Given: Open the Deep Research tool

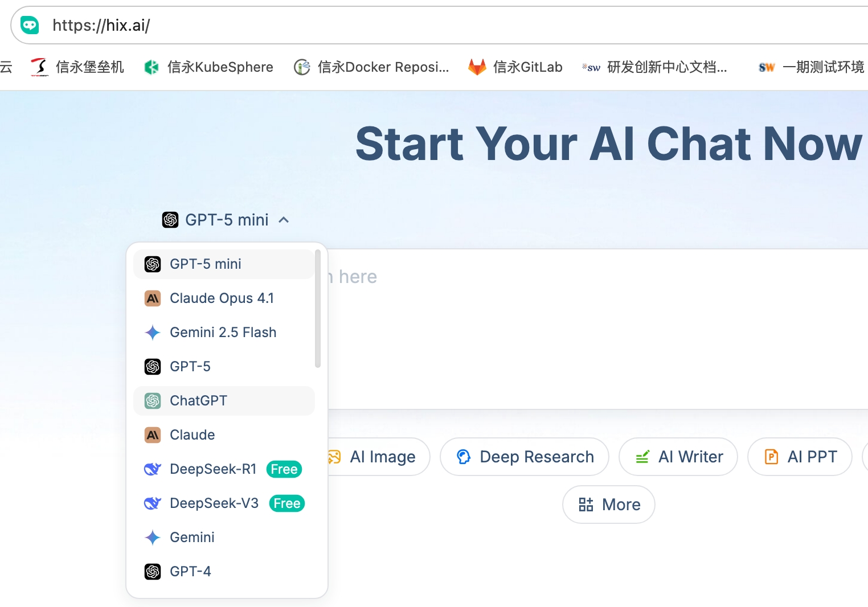Looking at the screenshot, I should pos(525,457).
